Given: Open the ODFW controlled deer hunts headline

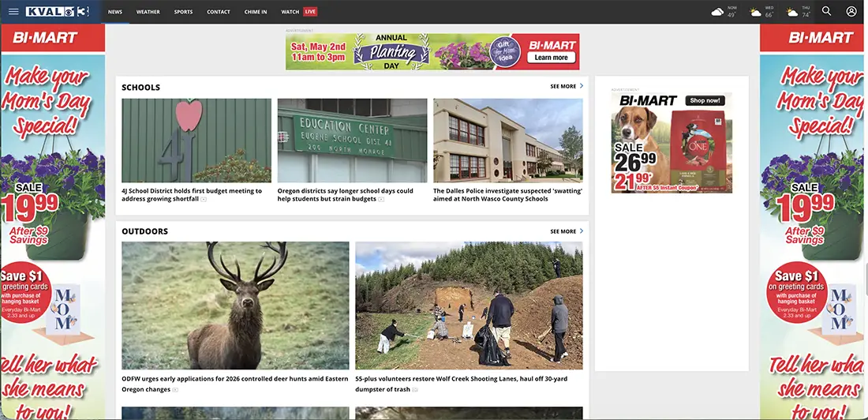Looking at the screenshot, I should click(x=234, y=384).
